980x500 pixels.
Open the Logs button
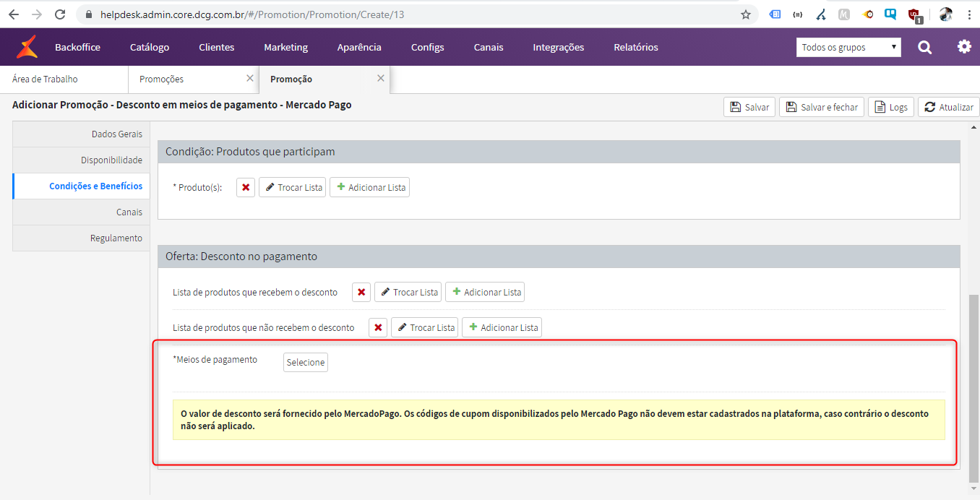click(891, 107)
